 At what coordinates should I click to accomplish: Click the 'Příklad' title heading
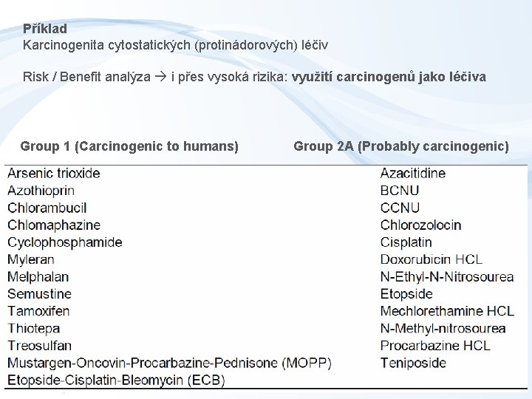pos(45,29)
